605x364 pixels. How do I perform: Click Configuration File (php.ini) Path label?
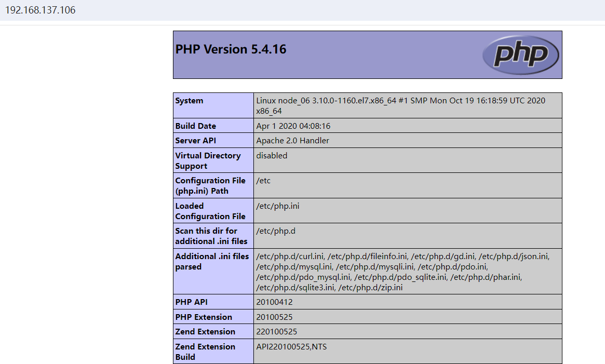(x=210, y=186)
